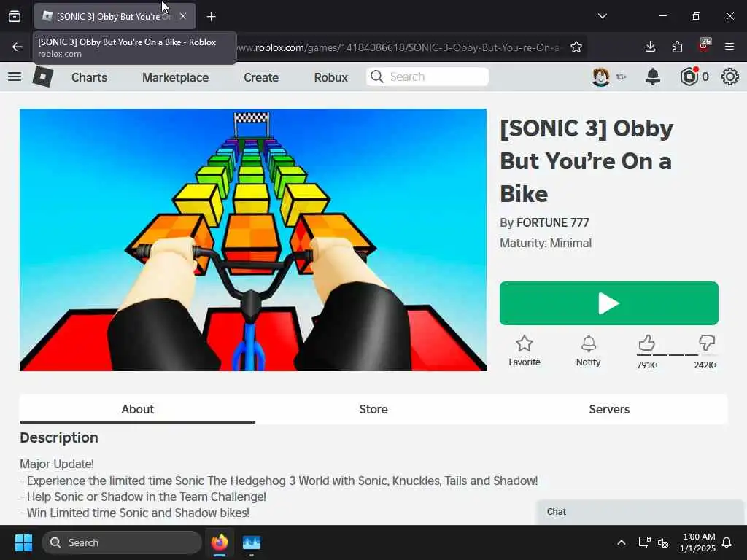Switch to the Servers tab
The width and height of the screenshot is (747, 560).
click(x=609, y=409)
